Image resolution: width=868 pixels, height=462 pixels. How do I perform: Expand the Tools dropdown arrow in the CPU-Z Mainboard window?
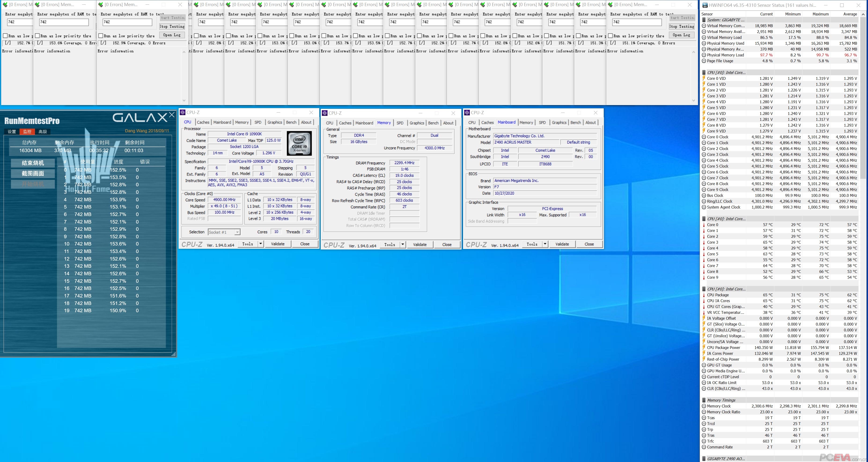545,244
